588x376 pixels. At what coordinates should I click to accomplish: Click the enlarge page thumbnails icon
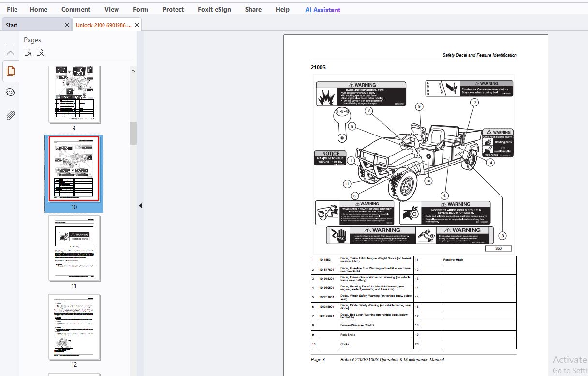click(x=28, y=52)
